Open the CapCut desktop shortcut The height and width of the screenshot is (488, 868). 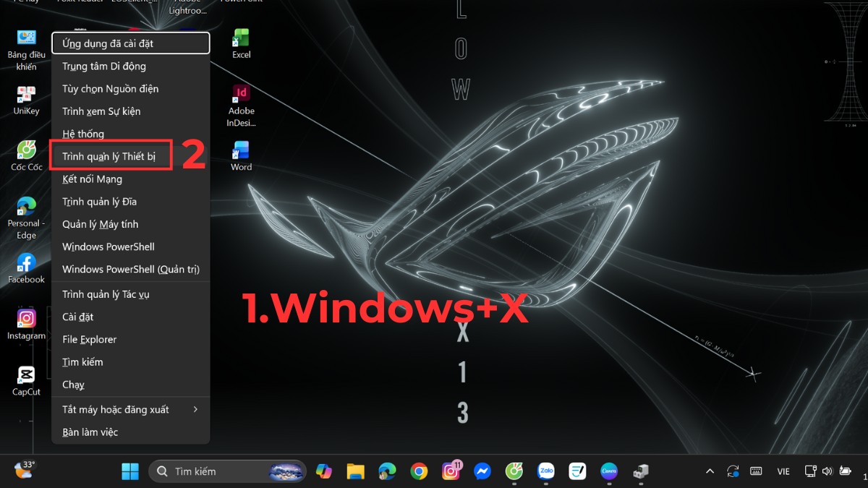[26, 382]
